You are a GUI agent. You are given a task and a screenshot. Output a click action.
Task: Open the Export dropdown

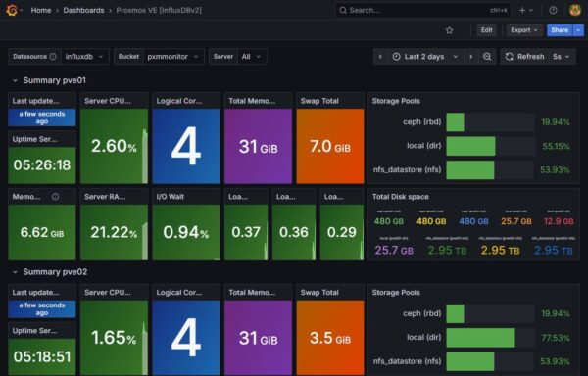pyautogui.click(x=524, y=30)
